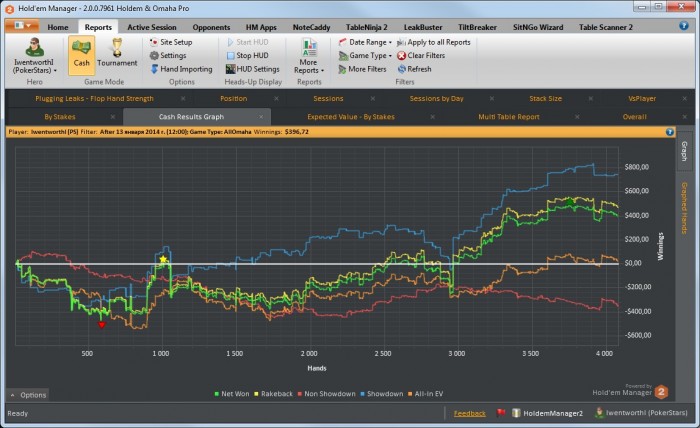Image resolution: width=700 pixels, height=428 pixels.
Task: Open Feedback link
Action: [x=470, y=413]
